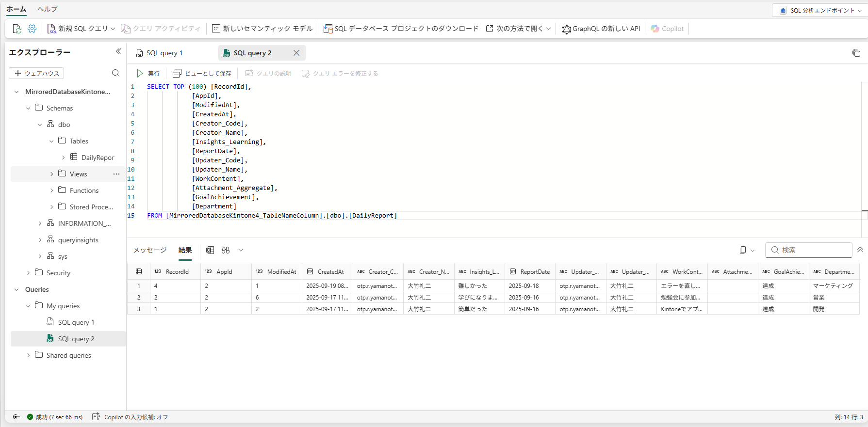Open SQL 分析エンドポイント dropdown
This screenshot has height=427, width=868.
820,10
